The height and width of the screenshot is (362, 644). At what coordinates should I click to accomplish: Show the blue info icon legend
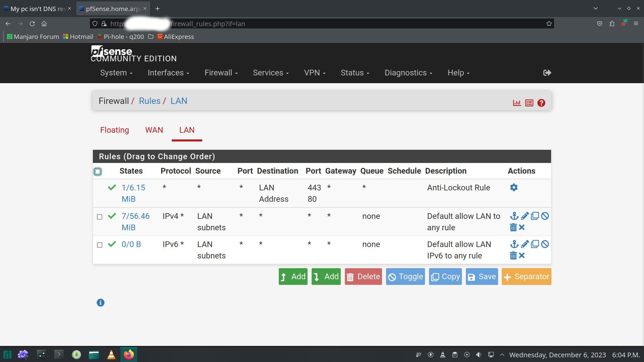click(100, 303)
